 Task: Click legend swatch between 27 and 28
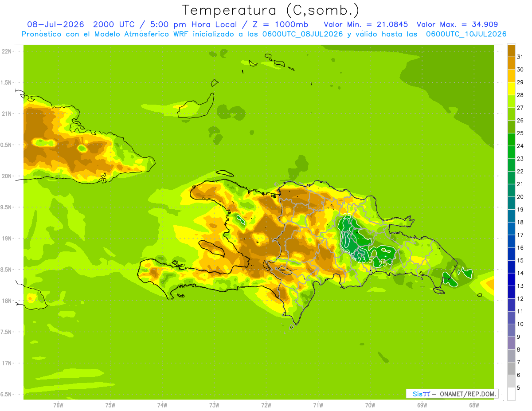click(x=511, y=101)
